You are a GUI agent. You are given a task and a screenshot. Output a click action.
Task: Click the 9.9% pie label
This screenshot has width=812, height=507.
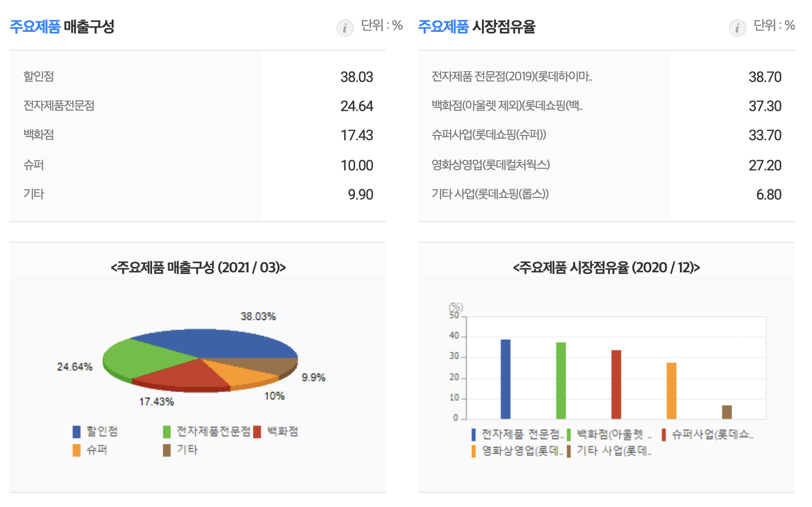[x=313, y=378]
